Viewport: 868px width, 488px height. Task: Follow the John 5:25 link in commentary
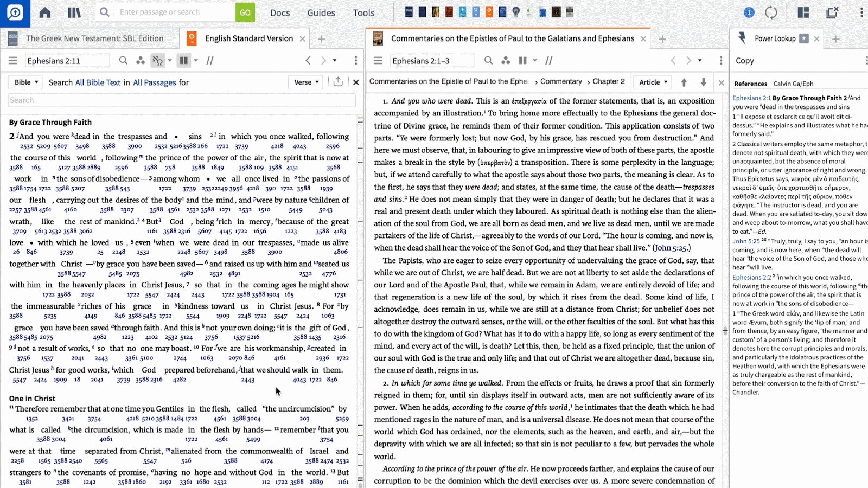pyautogui.click(x=671, y=248)
